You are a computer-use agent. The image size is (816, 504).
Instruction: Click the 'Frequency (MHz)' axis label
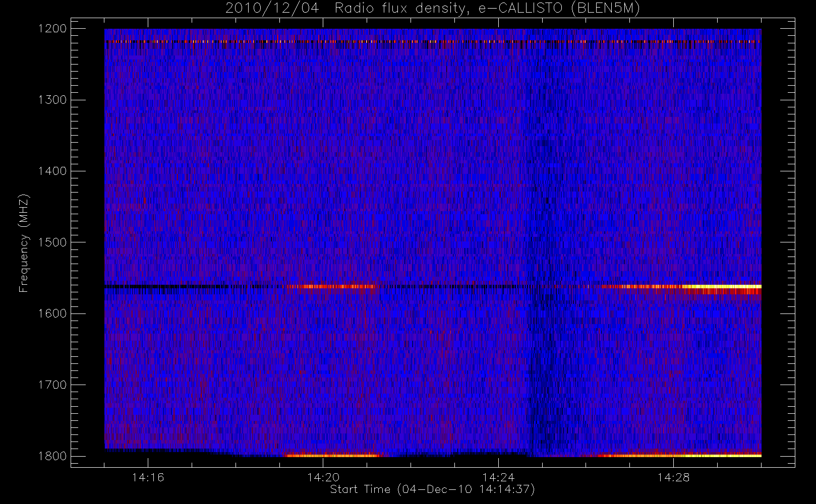coord(23,243)
